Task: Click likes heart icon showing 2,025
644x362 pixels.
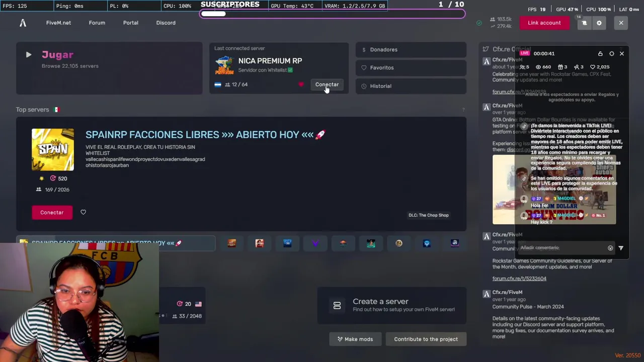Action: tap(593, 67)
